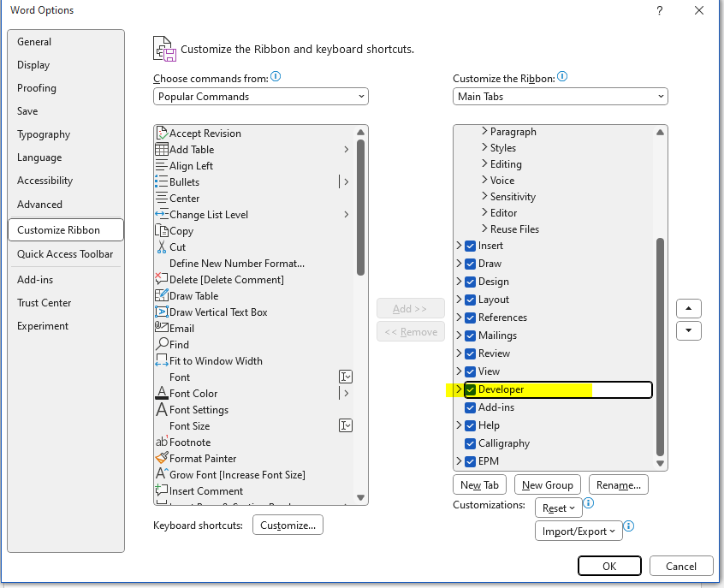Click info icon beside Customize the Ribbon

pyautogui.click(x=562, y=76)
